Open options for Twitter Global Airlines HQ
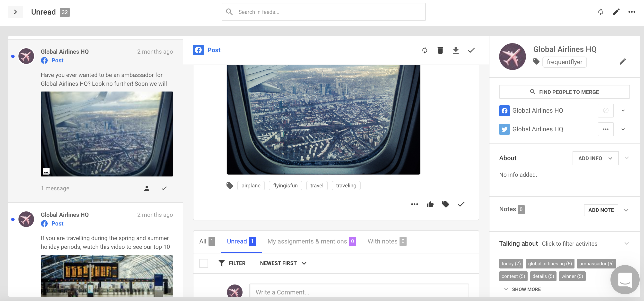Screen dimensions: 644x301 click(x=606, y=129)
